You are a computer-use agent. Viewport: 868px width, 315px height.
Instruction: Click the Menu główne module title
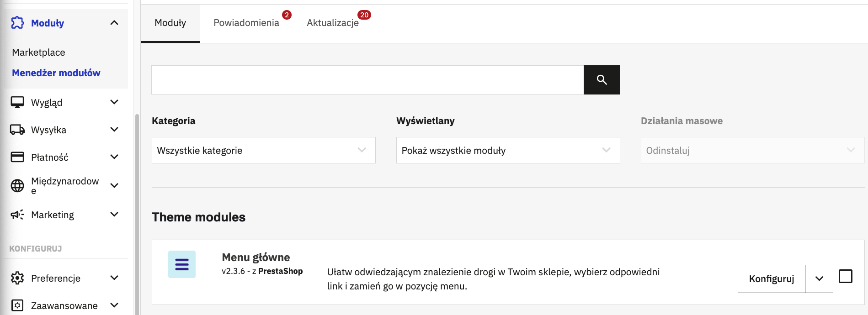coord(256,257)
